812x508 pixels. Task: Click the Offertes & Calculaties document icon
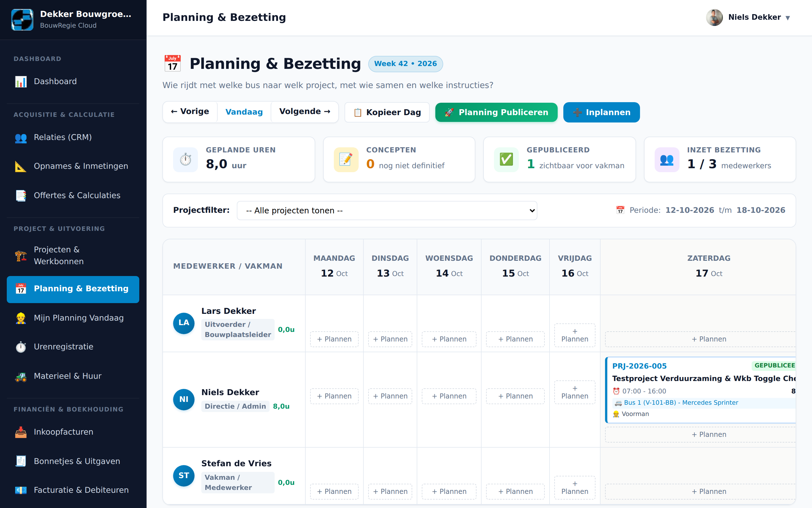tap(21, 196)
